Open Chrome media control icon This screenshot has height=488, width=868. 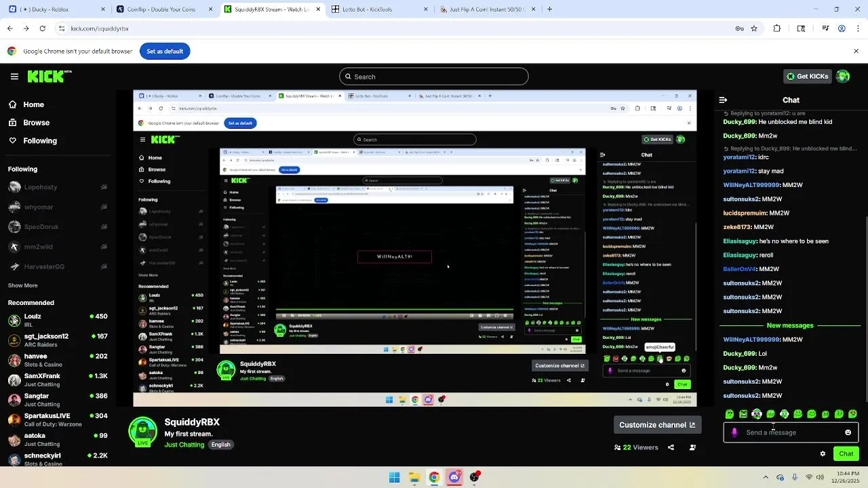coord(825,28)
